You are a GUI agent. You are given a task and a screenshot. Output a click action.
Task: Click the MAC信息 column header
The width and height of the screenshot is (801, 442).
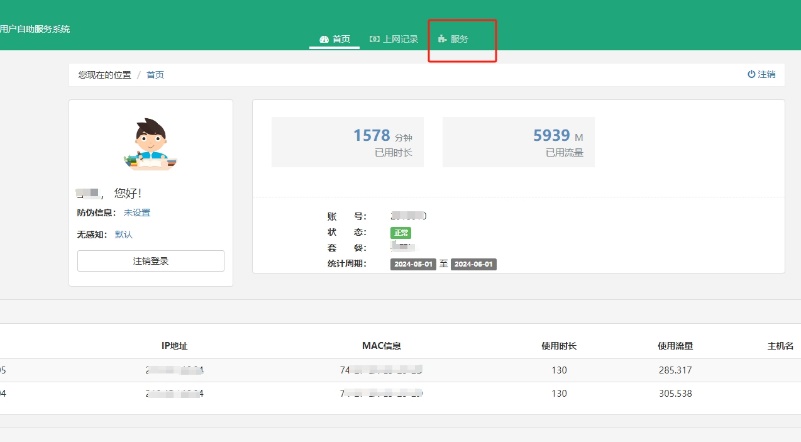pos(381,346)
